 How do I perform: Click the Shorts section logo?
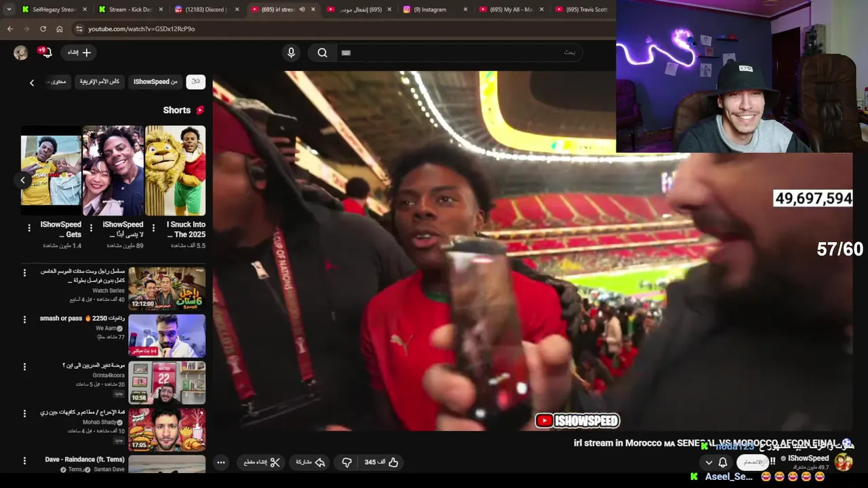199,110
